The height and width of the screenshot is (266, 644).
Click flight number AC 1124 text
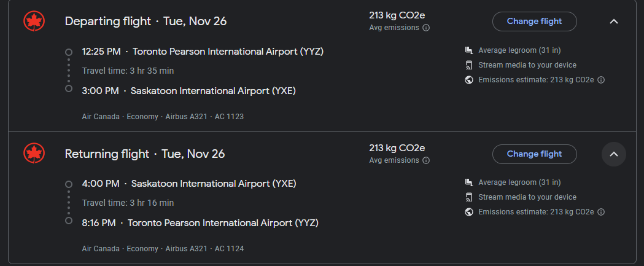pos(229,249)
